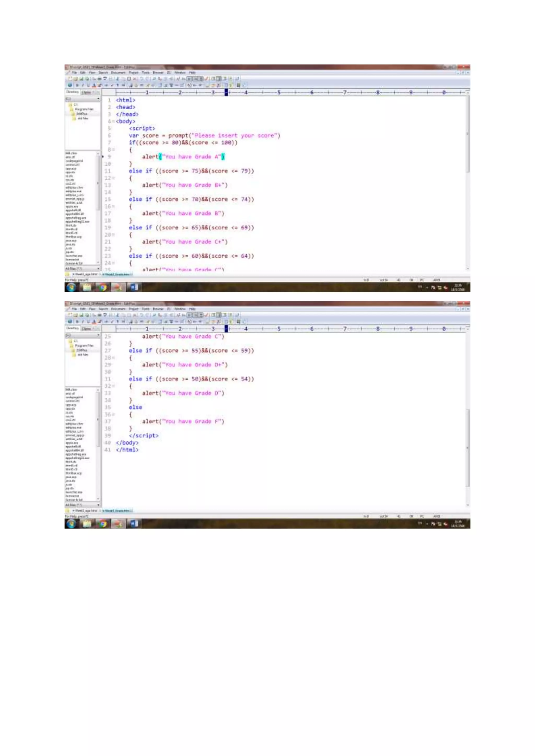Click View in Browser globe icon in upper window
The height and width of the screenshot is (756, 535).
(x=70, y=85)
